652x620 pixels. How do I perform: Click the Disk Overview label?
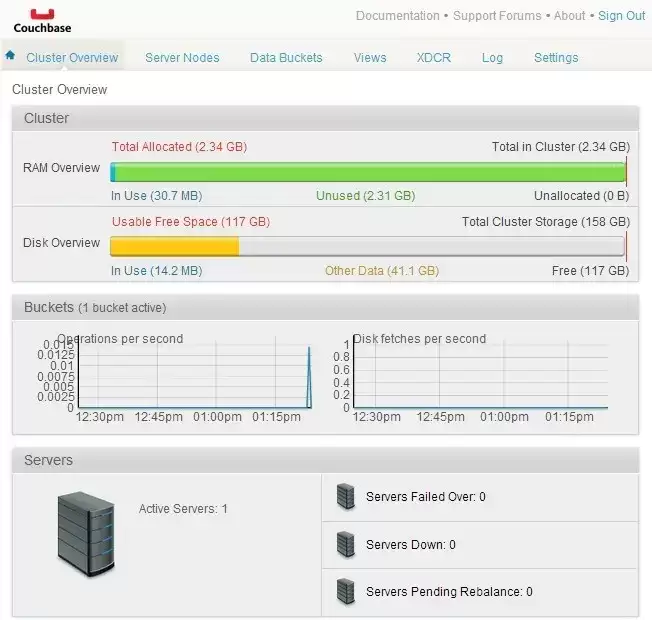[x=62, y=242]
